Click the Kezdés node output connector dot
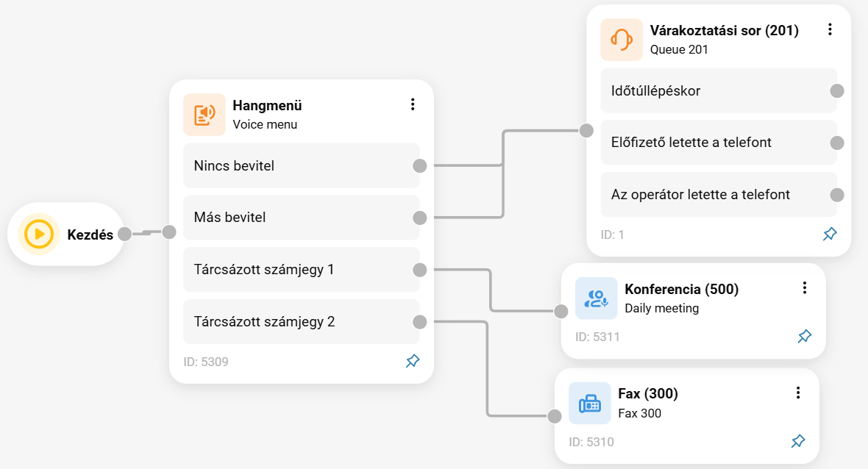 pos(125,234)
